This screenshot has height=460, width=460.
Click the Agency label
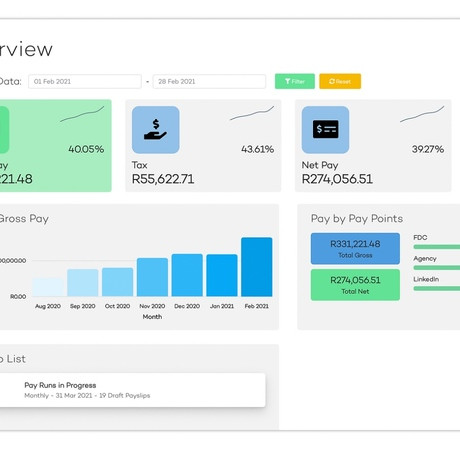[x=425, y=259]
